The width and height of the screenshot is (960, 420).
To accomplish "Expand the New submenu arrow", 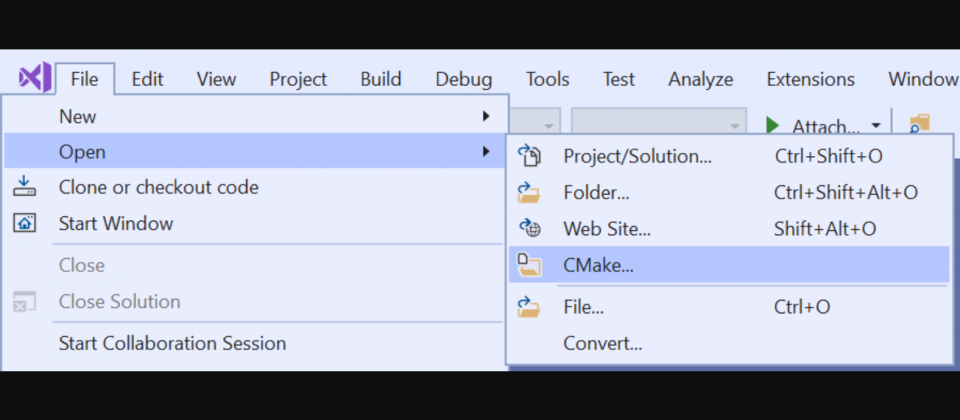I will tap(486, 116).
